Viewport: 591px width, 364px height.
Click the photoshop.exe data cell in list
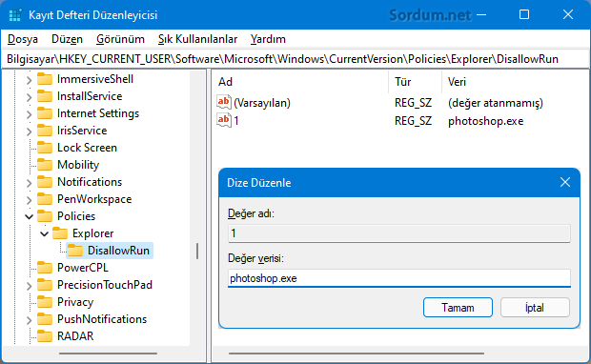485,121
